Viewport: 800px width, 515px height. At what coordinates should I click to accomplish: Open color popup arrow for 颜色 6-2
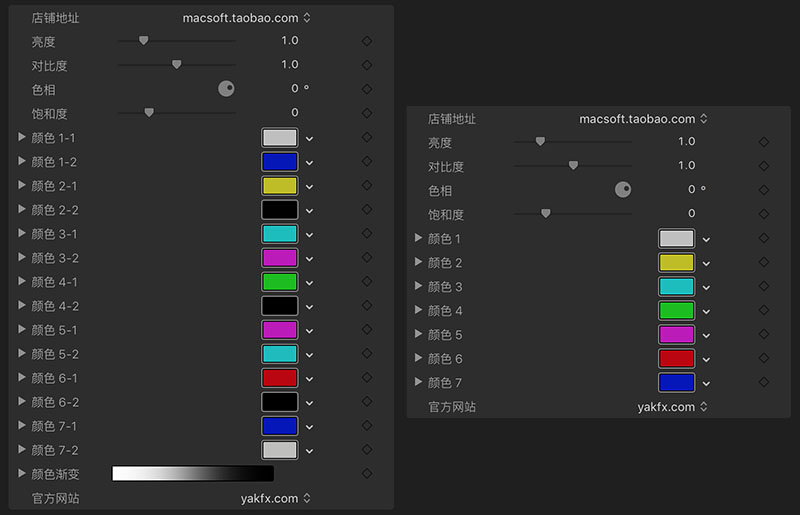[309, 403]
